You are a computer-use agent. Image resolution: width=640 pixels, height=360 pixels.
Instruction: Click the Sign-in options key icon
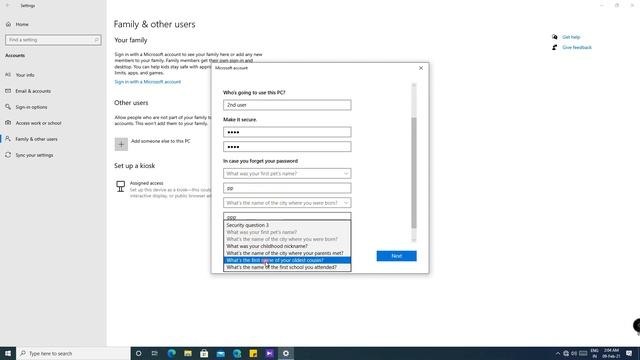pyautogui.click(x=8, y=107)
